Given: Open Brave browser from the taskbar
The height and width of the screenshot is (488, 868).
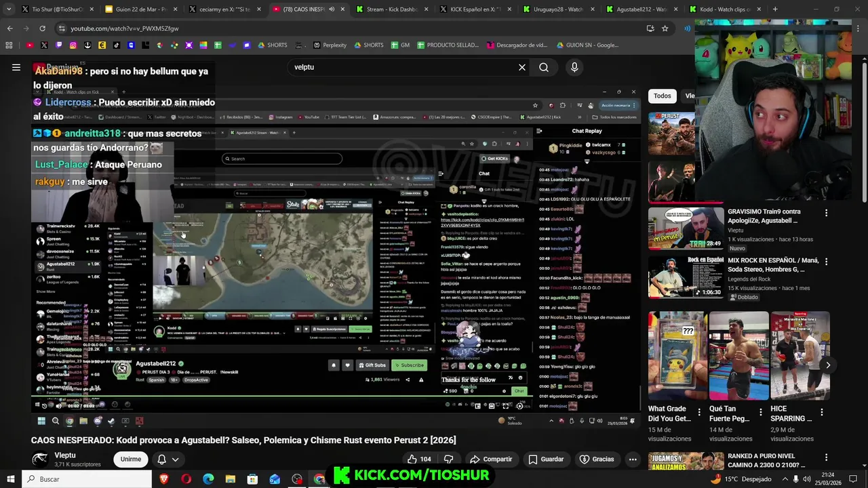Looking at the screenshot, I should tap(164, 479).
